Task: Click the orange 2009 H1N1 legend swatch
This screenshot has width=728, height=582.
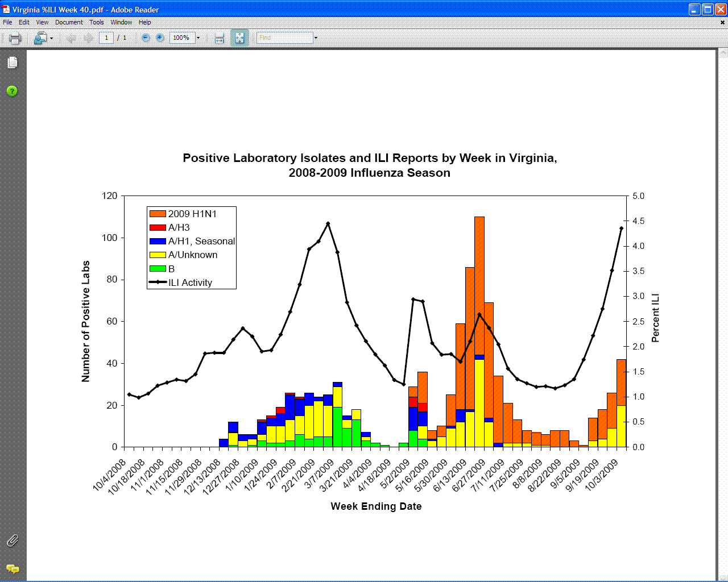Action: (x=158, y=214)
